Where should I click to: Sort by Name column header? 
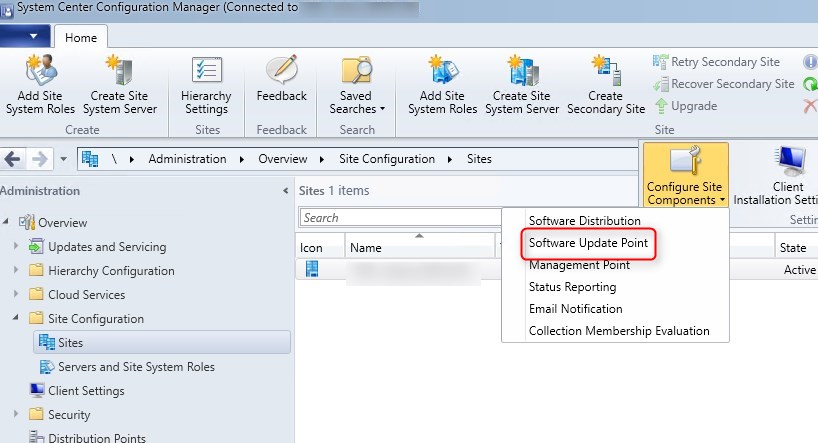click(420, 248)
